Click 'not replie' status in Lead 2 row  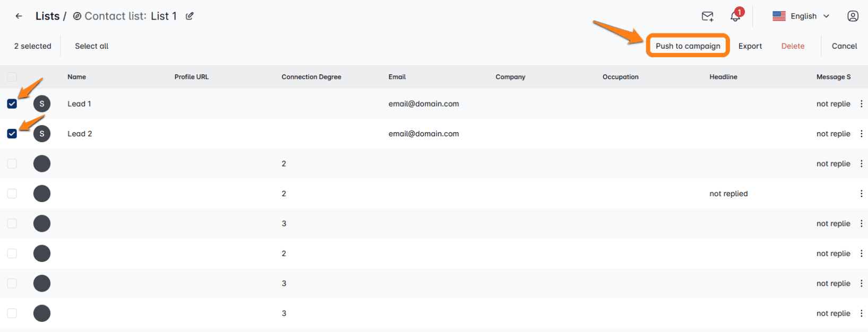point(833,134)
